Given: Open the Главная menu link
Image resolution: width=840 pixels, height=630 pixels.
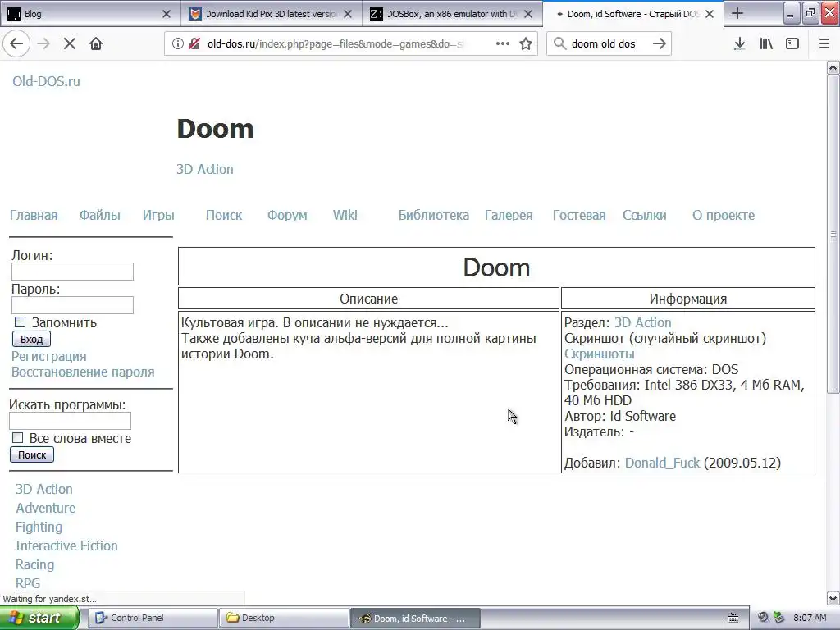Looking at the screenshot, I should pos(34,216).
